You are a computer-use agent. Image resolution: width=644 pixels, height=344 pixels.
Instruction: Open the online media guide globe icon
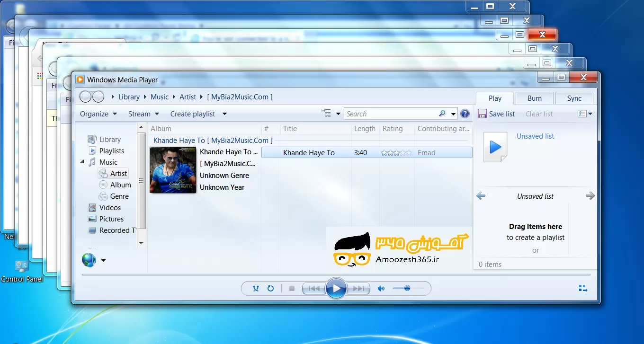point(89,260)
